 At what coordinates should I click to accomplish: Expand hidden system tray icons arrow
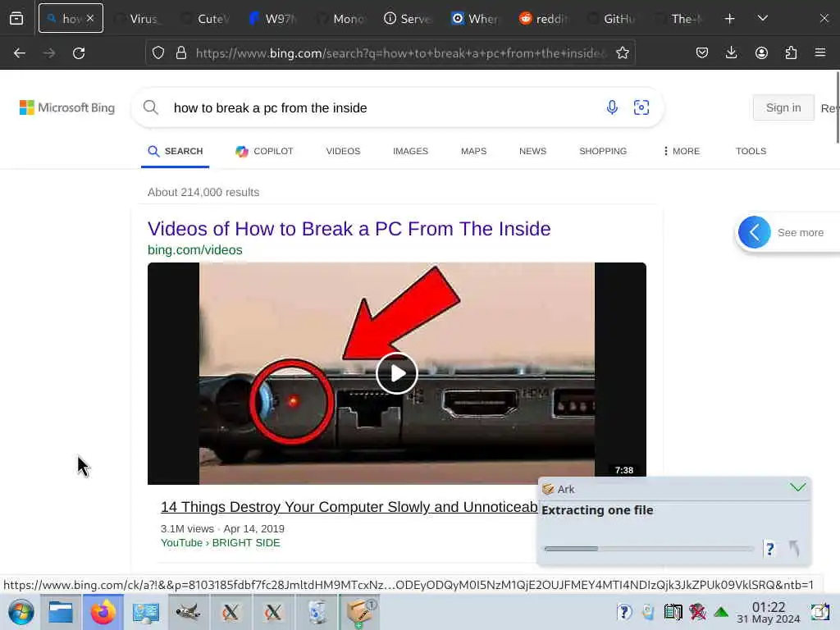tap(721, 612)
